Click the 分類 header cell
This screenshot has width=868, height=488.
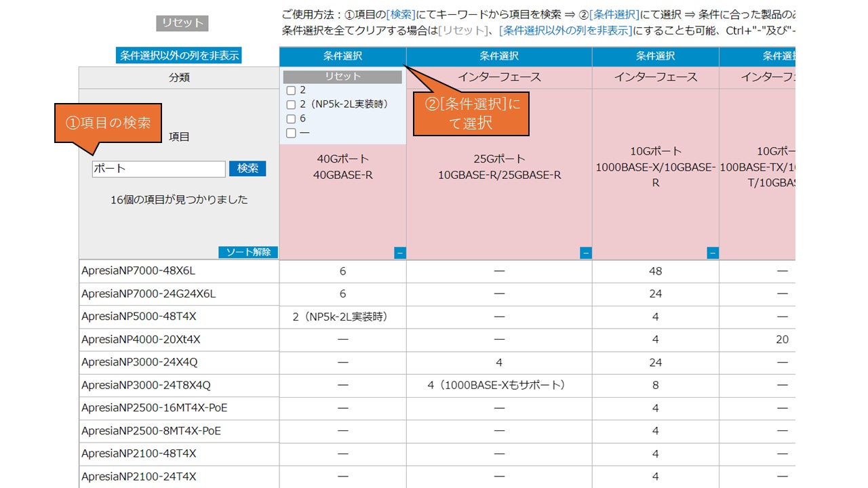(179, 77)
